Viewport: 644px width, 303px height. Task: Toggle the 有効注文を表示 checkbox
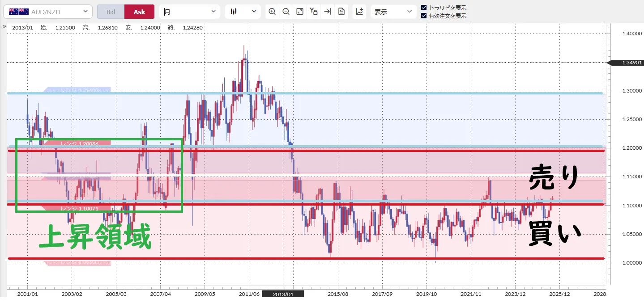click(424, 16)
